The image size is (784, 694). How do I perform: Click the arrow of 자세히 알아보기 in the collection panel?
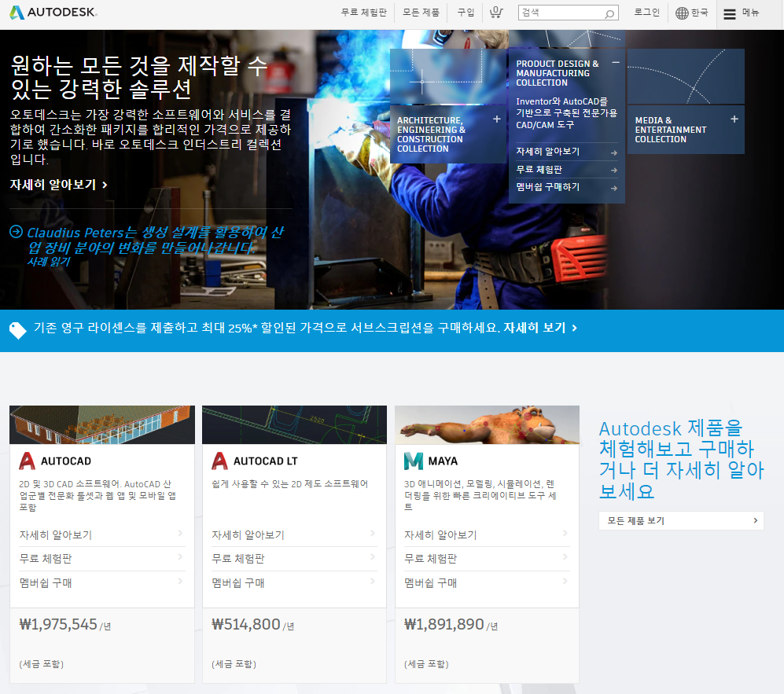coord(614,153)
